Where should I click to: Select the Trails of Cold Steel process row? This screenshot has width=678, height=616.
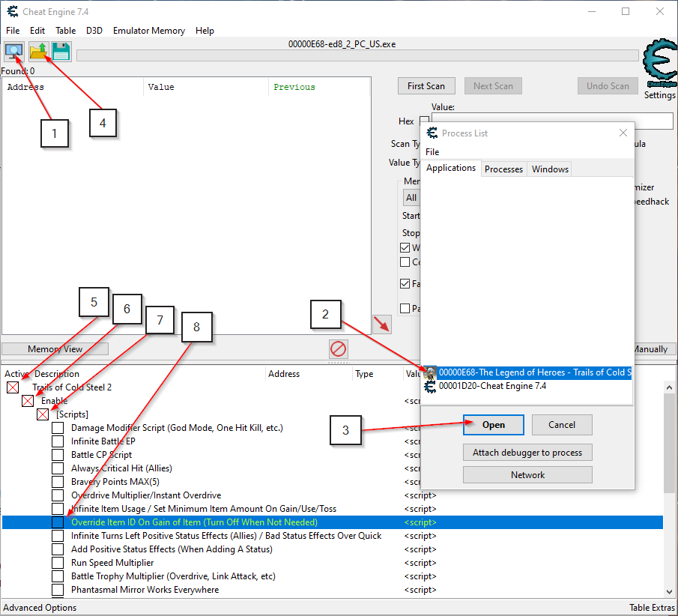click(x=527, y=372)
